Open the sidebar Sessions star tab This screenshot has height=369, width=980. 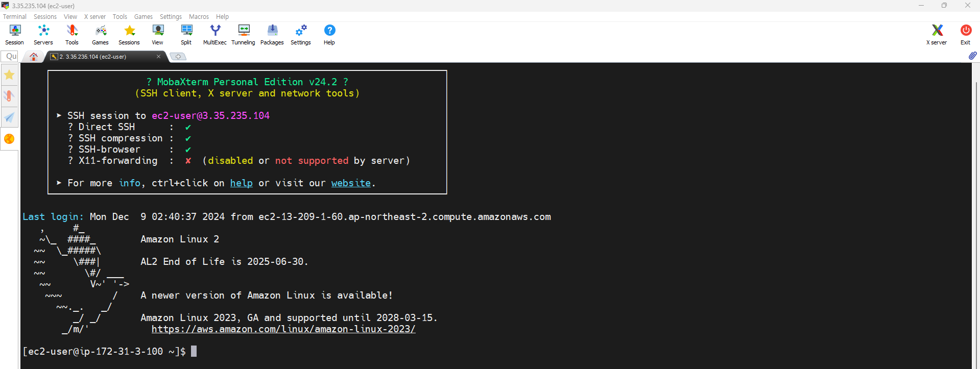[9, 75]
